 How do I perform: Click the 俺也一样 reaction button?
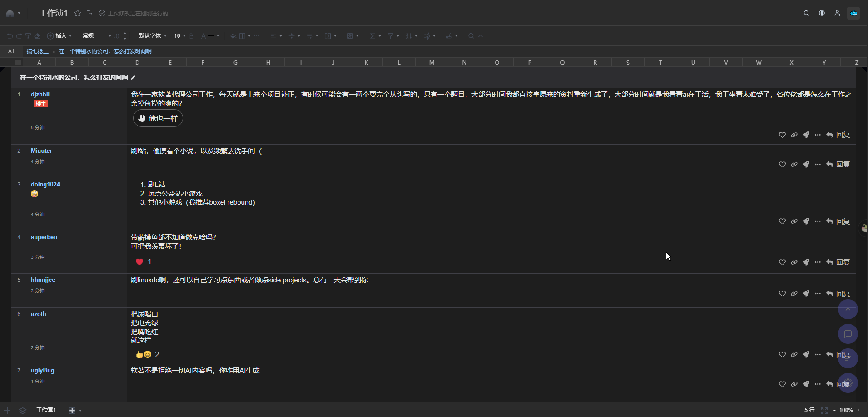click(158, 118)
